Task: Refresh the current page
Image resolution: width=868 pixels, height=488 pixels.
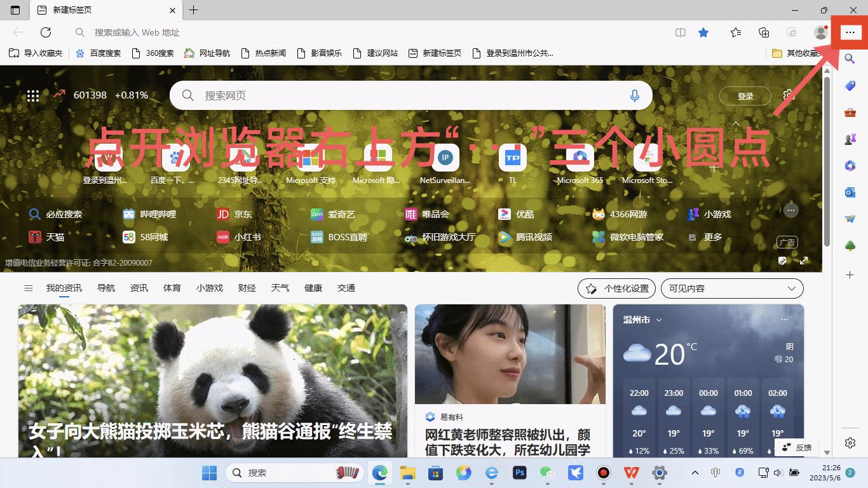Action: click(45, 32)
